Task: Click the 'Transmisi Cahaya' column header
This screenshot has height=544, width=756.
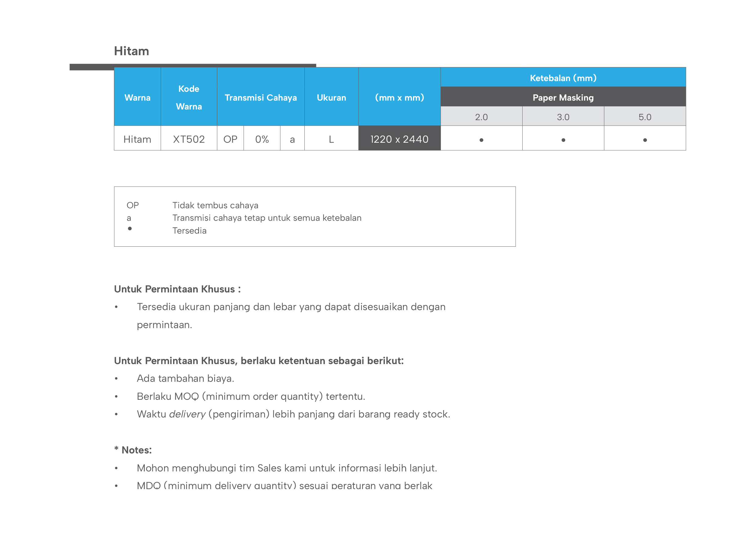Action: [x=261, y=97]
